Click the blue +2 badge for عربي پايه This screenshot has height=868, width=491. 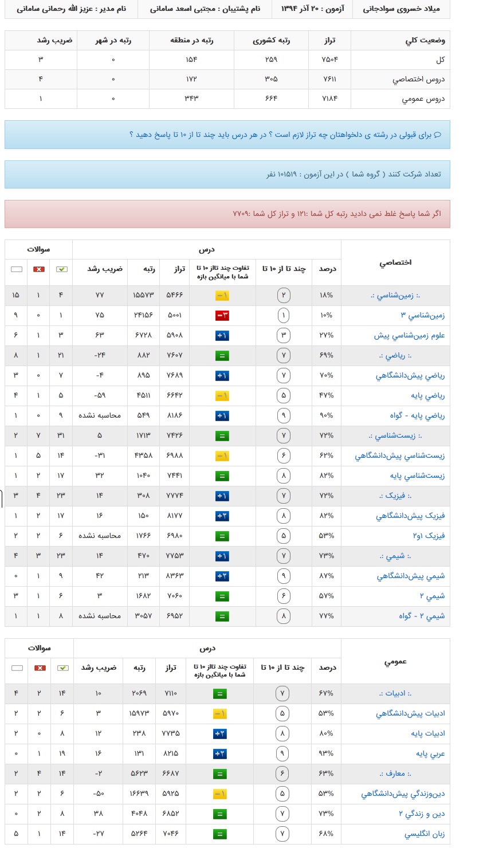[220, 753]
